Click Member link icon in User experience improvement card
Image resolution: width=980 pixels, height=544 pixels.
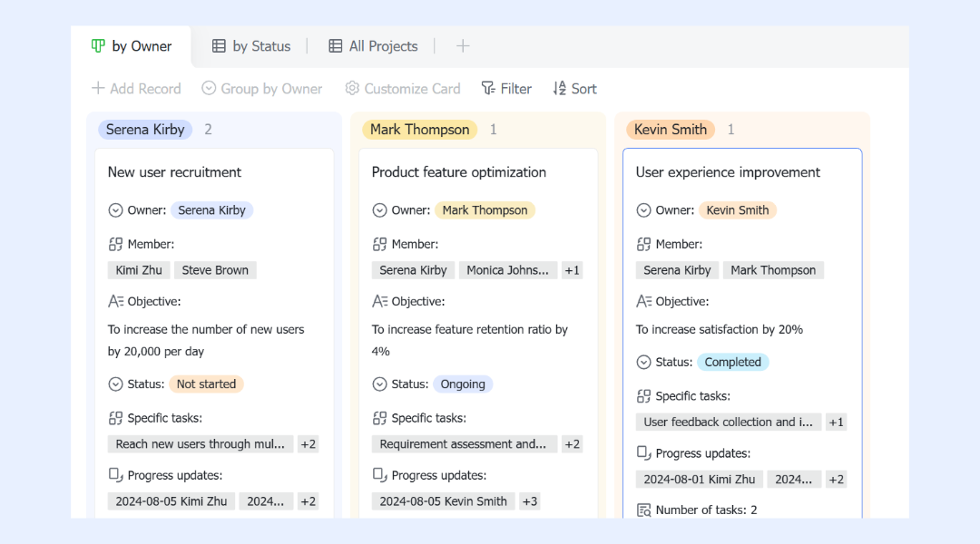click(643, 244)
